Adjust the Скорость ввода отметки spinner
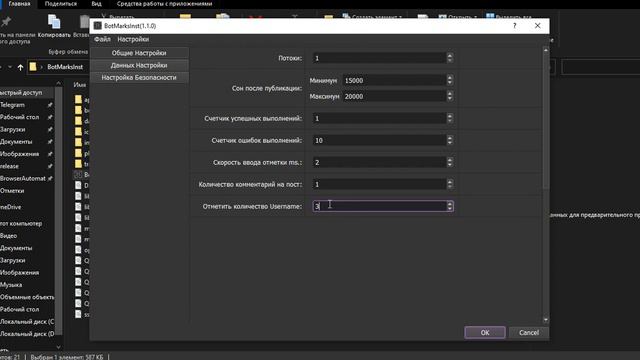The height and width of the screenshot is (360, 640). pyautogui.click(x=449, y=162)
